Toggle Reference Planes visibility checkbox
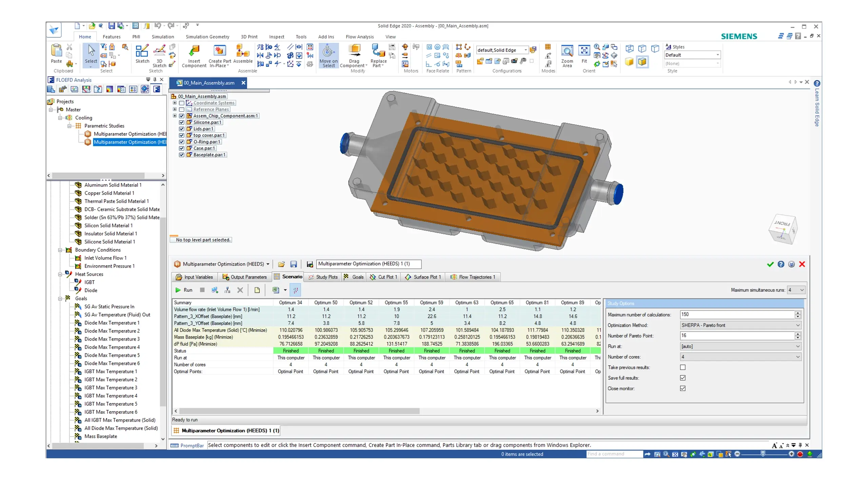The height and width of the screenshot is (480, 868). point(182,109)
